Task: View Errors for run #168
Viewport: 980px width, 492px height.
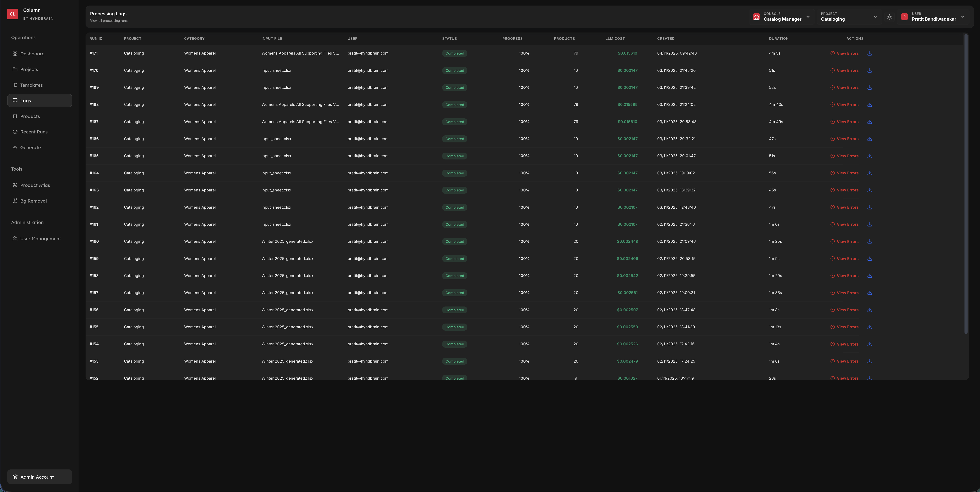Action: click(x=844, y=105)
